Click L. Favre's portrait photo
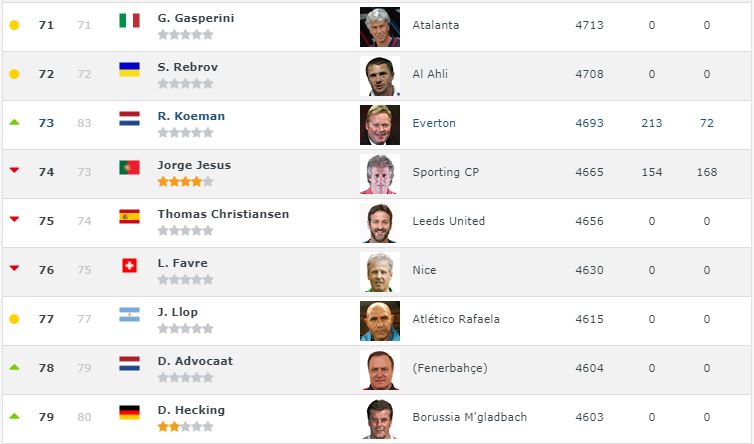754x444 pixels. (x=380, y=272)
